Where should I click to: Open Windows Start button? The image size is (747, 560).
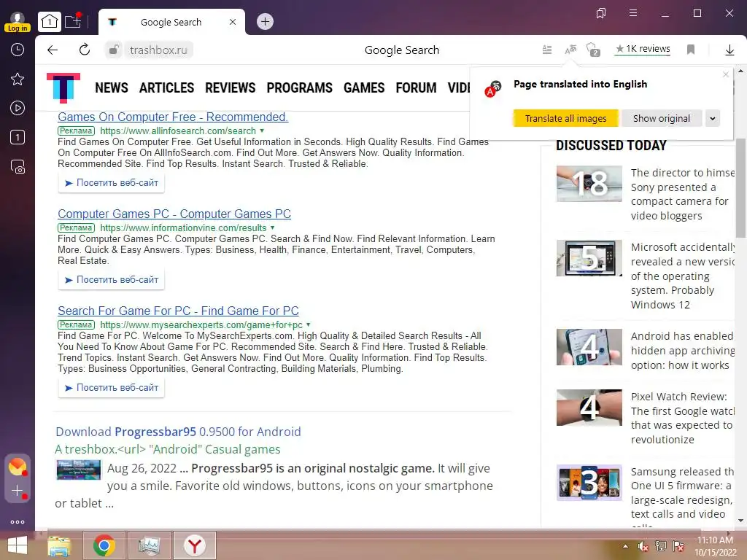point(18,545)
